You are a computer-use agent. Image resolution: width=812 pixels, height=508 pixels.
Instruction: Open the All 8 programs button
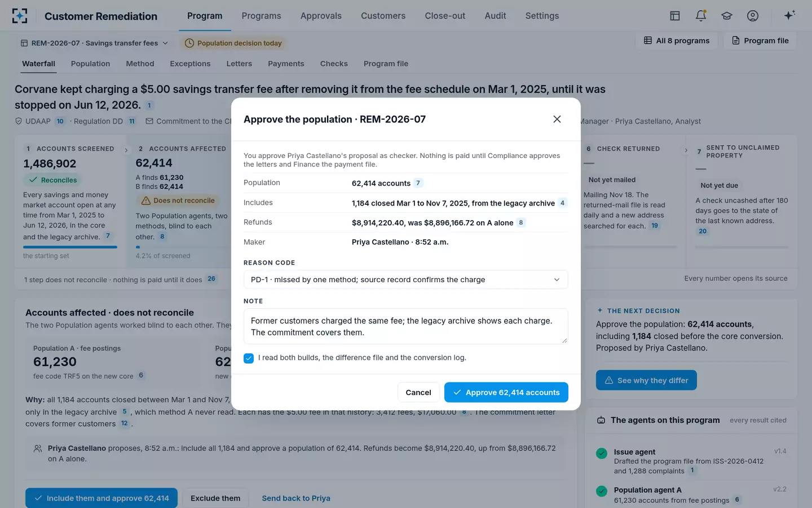pyautogui.click(x=677, y=41)
